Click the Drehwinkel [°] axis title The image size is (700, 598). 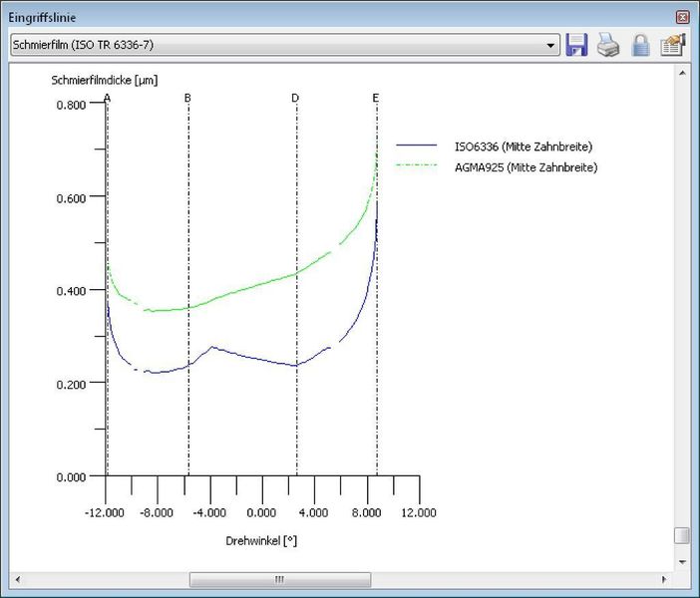[x=261, y=540]
